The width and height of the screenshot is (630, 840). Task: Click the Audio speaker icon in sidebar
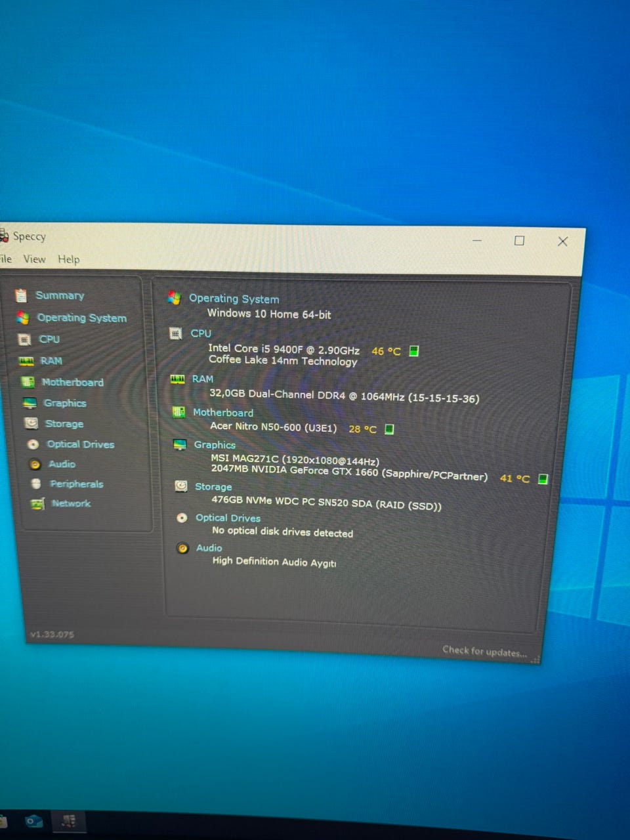[35, 464]
